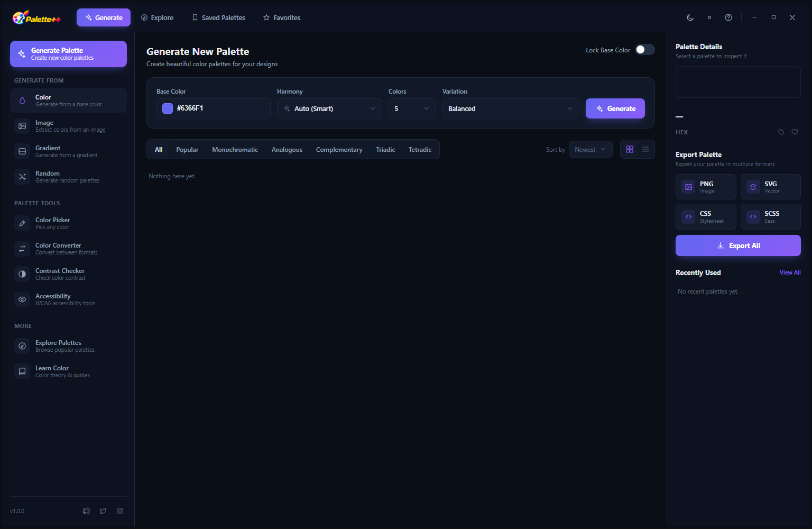The image size is (812, 529).
Task: Open the Learn Color book icon
Action: click(22, 371)
